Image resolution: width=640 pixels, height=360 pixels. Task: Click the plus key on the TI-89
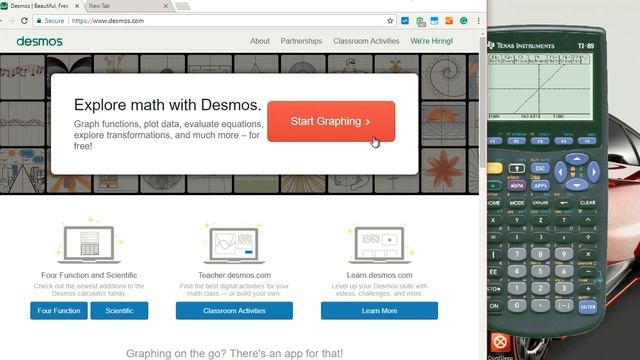(x=588, y=289)
